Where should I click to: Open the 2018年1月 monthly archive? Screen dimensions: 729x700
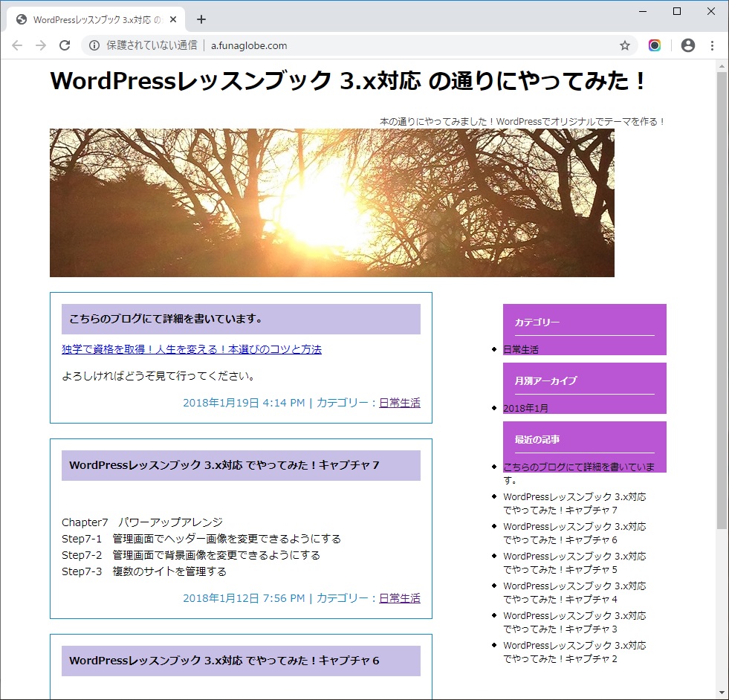pos(525,408)
